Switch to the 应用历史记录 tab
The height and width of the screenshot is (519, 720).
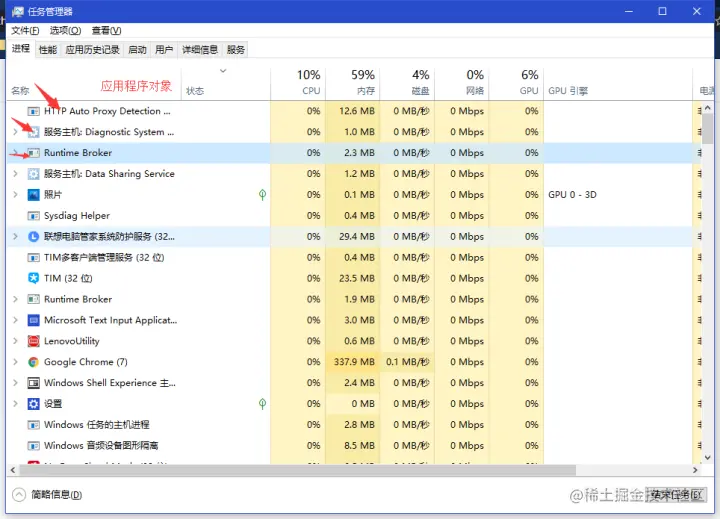(x=92, y=50)
